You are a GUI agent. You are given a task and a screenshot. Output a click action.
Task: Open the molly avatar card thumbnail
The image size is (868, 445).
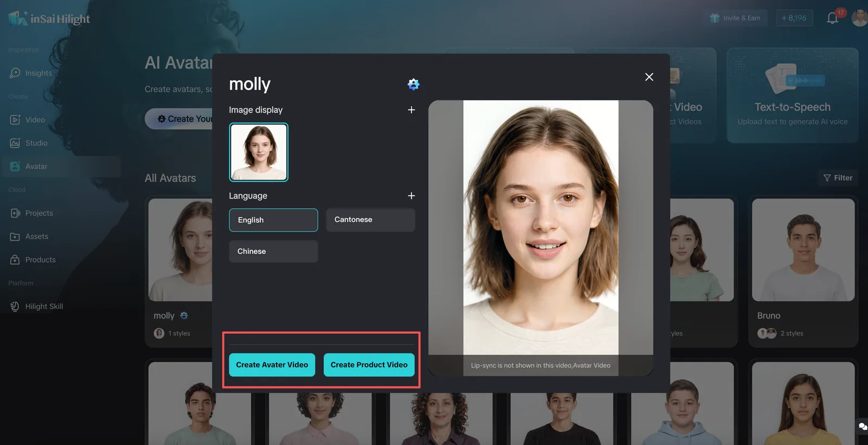181,250
